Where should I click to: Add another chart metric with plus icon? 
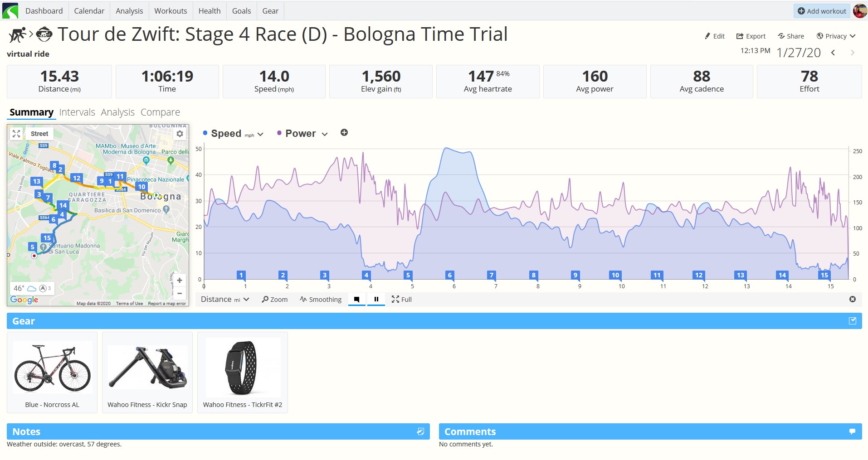(x=344, y=133)
